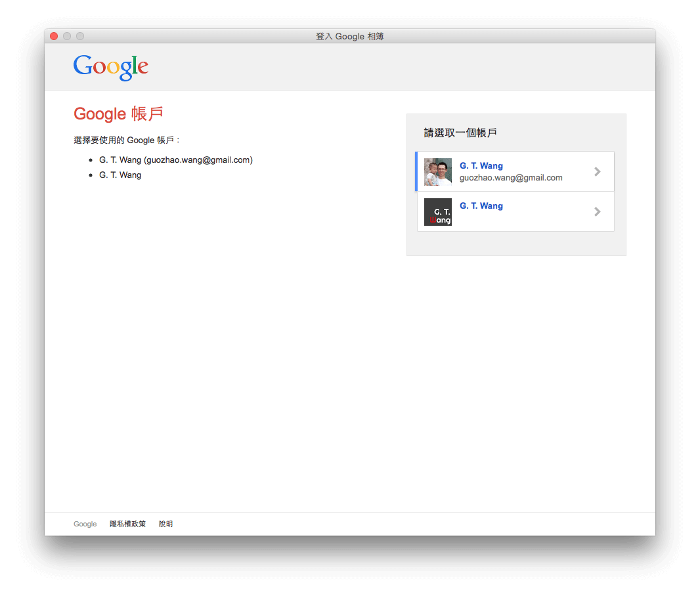The width and height of the screenshot is (700, 596).
Task: Click the red close button in the titlebar
Action: [x=53, y=36]
